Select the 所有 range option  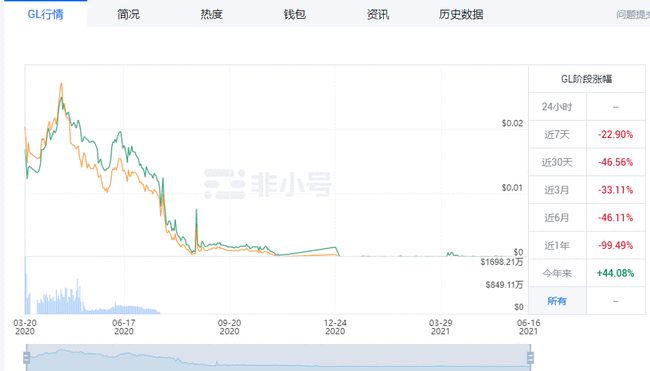pyautogui.click(x=556, y=301)
